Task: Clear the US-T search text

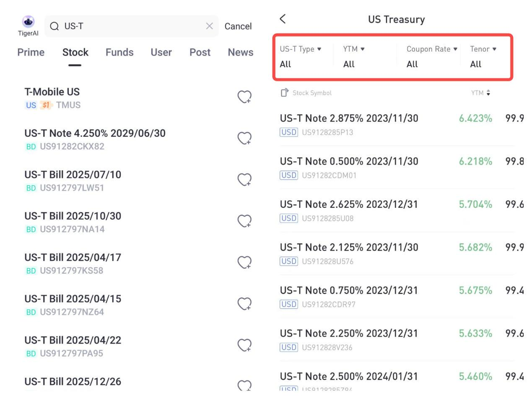Action: 210,26
